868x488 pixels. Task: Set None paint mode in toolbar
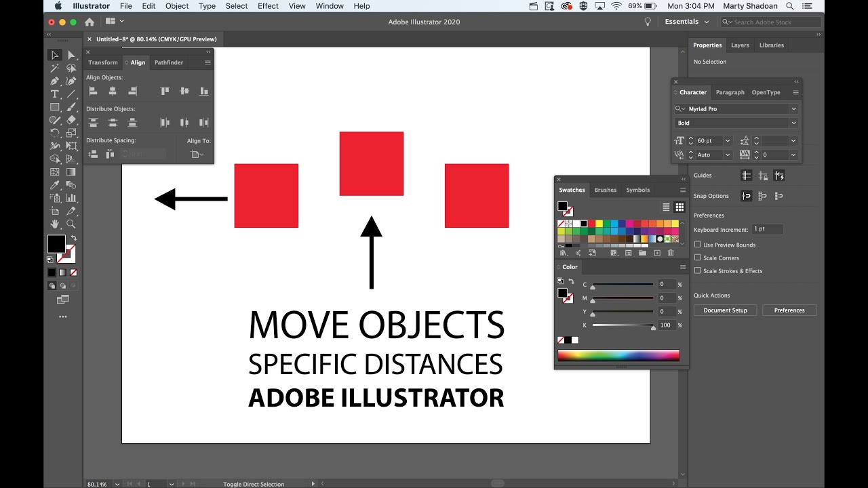tap(73, 272)
